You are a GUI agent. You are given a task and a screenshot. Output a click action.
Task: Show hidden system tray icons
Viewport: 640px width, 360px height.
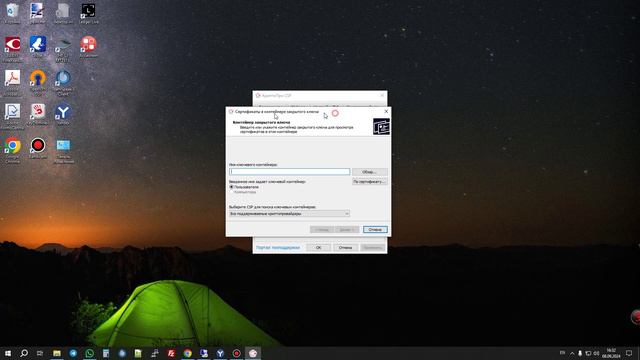(x=572, y=353)
